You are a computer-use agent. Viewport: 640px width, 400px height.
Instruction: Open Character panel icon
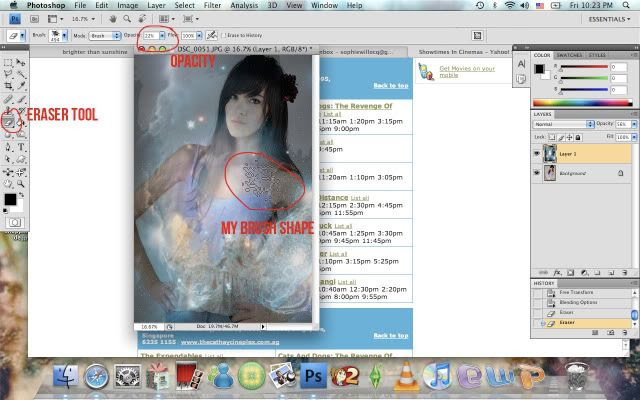click(x=521, y=64)
